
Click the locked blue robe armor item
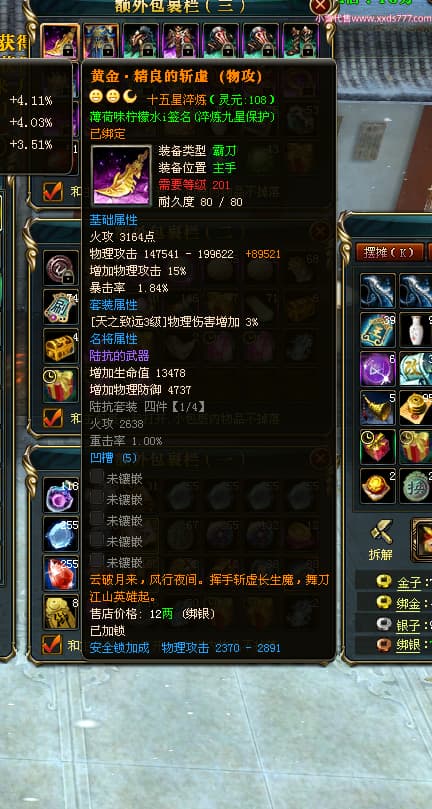[x=101, y=41]
